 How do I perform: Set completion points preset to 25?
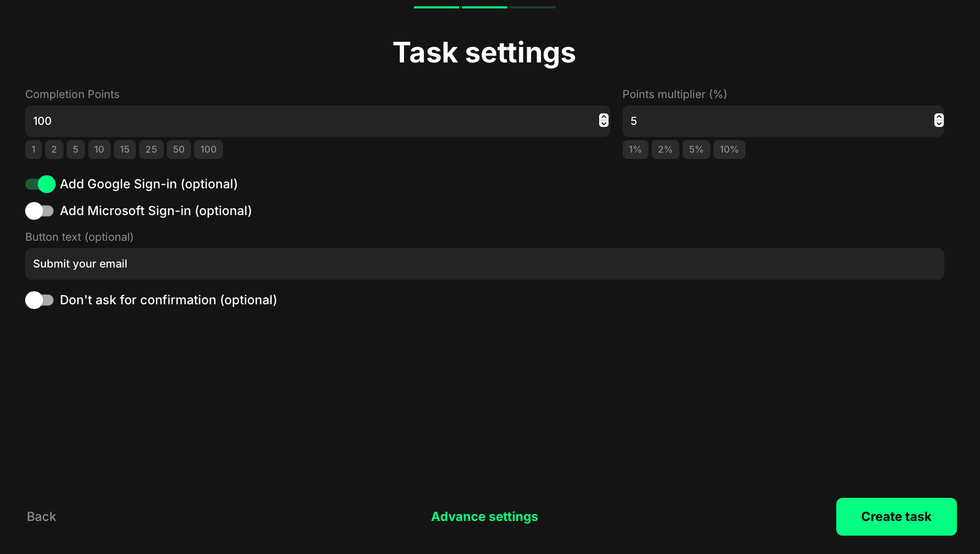(x=151, y=150)
